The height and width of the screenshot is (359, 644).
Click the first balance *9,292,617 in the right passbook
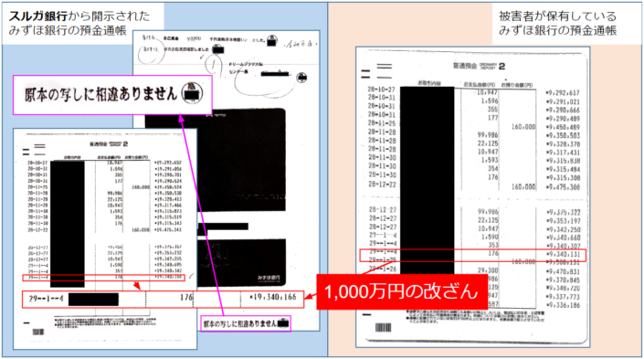[x=563, y=93]
